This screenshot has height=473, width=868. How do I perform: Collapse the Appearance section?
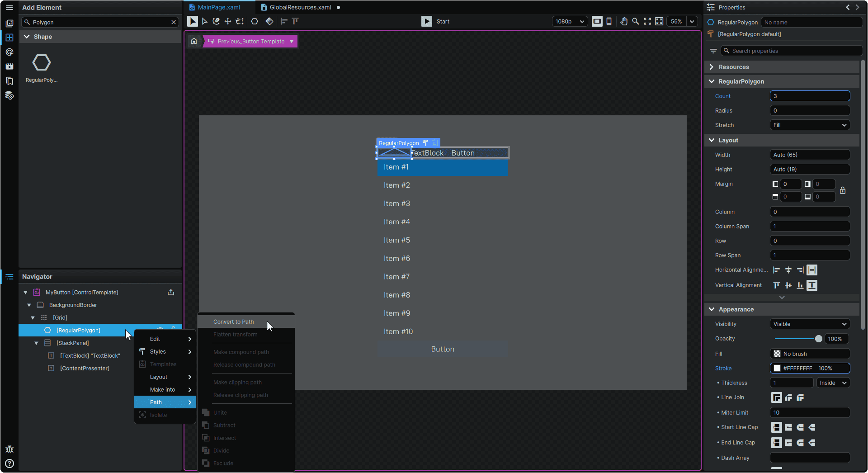tap(712, 309)
